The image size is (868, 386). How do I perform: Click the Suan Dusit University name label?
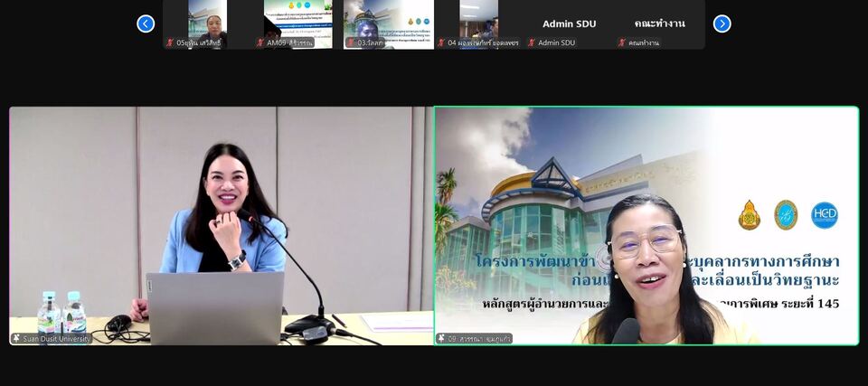click(56, 338)
